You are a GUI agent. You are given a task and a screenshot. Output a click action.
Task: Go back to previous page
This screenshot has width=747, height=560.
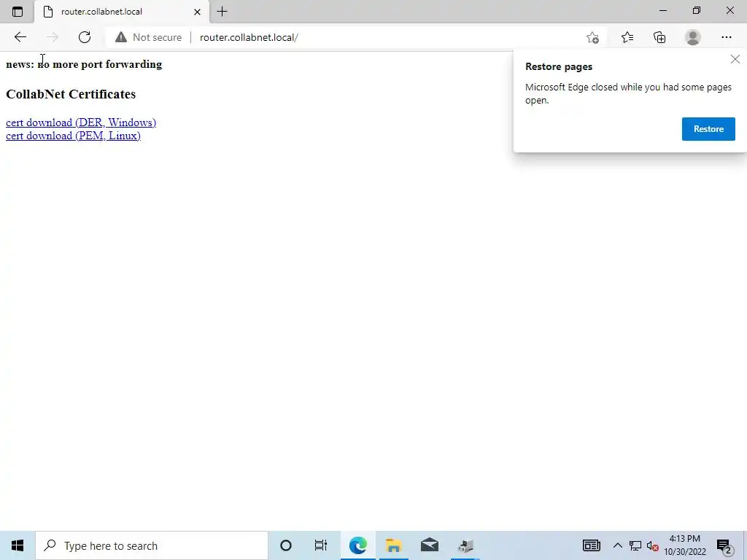tap(20, 37)
